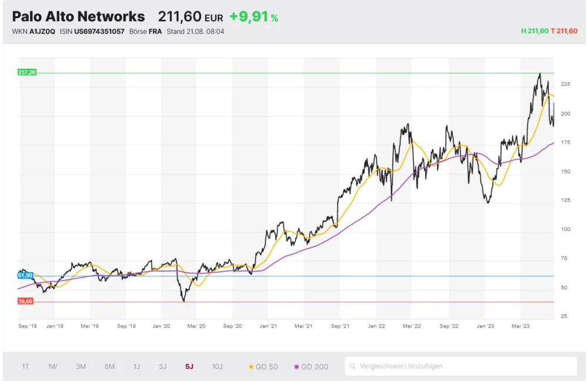588x384 pixels.
Task: Click the H 211,60 high value
Action: pyautogui.click(x=534, y=31)
